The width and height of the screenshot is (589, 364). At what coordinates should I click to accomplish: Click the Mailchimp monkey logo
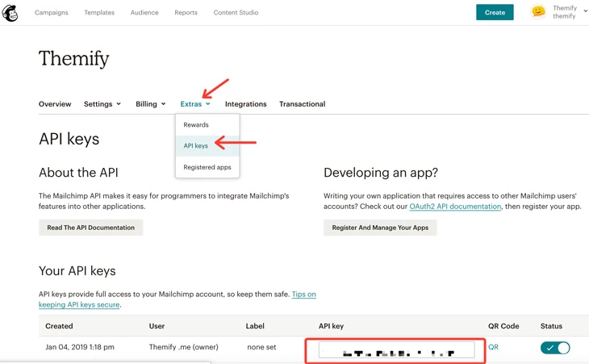[10, 13]
